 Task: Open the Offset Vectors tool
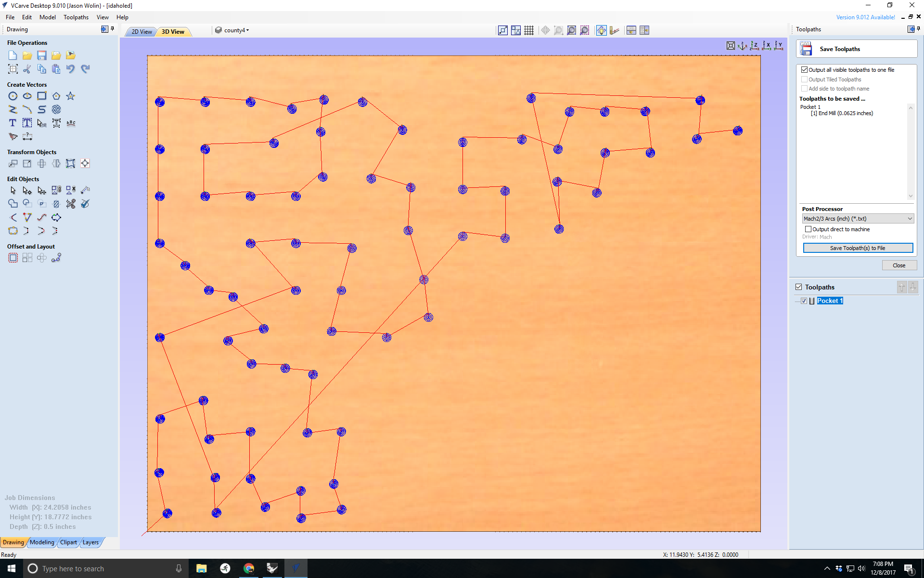pos(13,258)
